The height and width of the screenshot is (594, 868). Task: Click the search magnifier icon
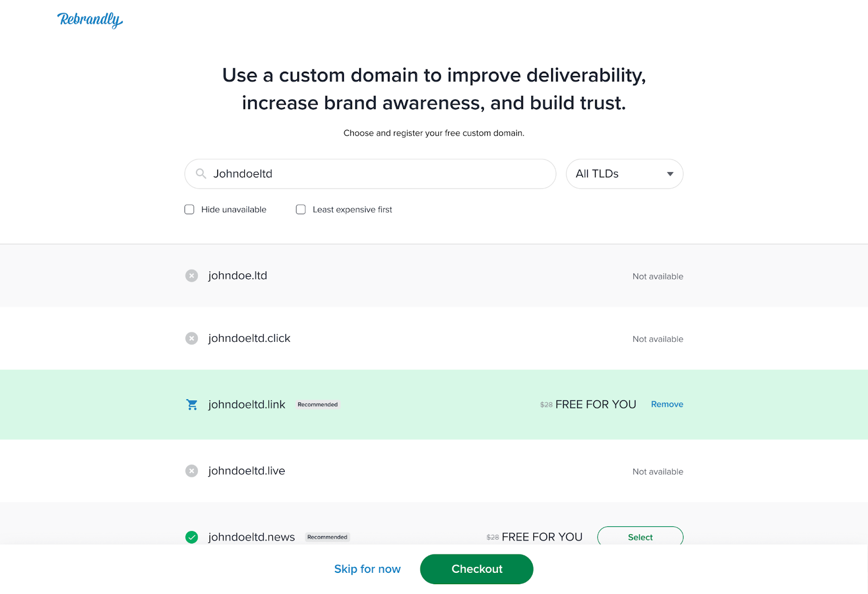(201, 174)
